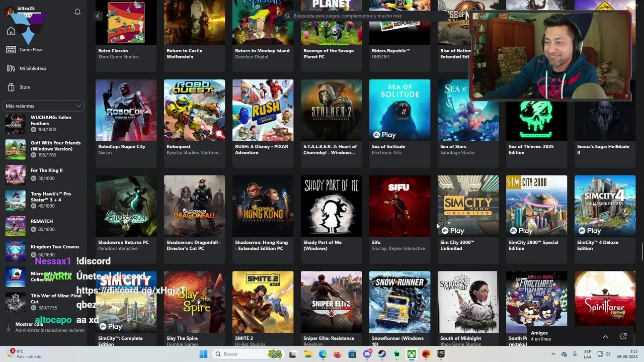
Task: Open Sea of Solitude game tile
Action: pyautogui.click(x=400, y=123)
